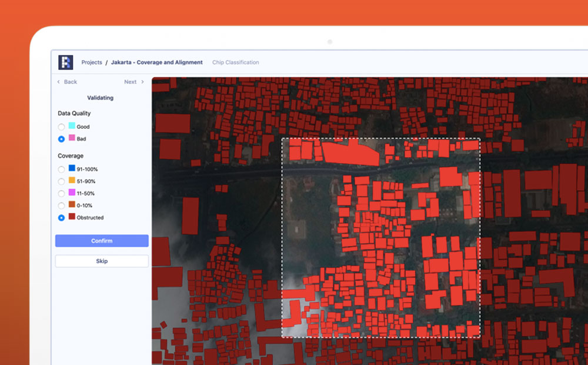588x365 pixels.
Task: Choose the 11-50% coverage radio button
Action: click(61, 194)
